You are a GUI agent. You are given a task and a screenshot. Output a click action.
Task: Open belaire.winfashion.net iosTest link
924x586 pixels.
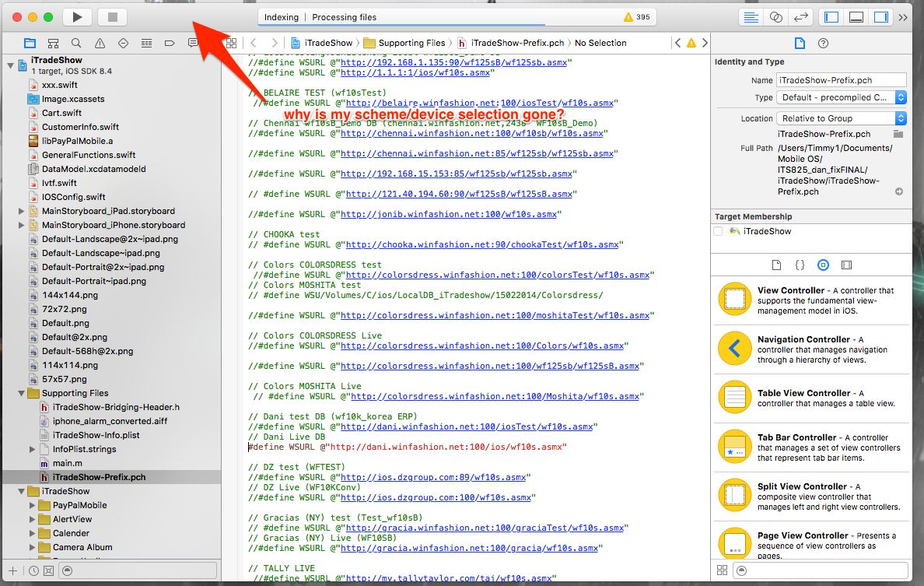point(479,104)
